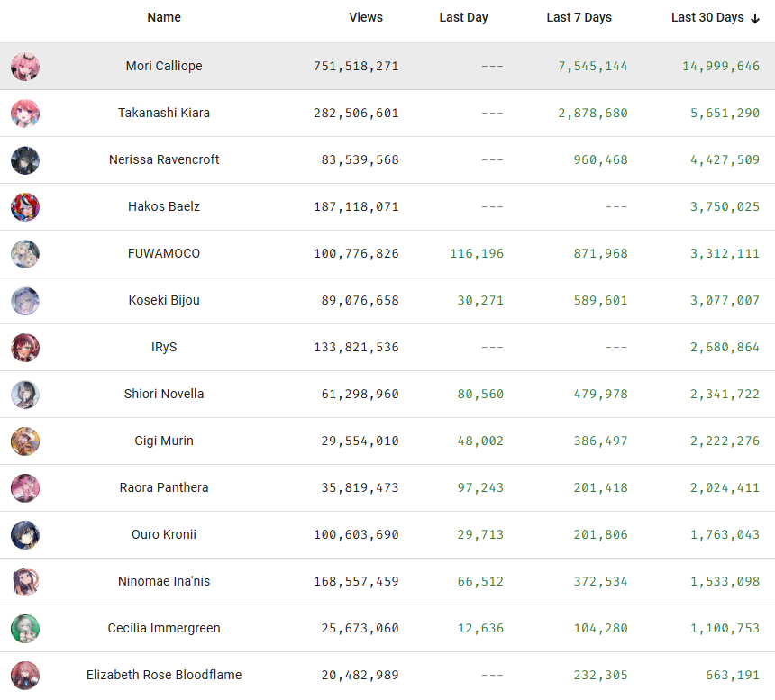Click Mori Calliope's avatar icon
Image resolution: width=775 pixels, height=700 pixels.
(25, 66)
